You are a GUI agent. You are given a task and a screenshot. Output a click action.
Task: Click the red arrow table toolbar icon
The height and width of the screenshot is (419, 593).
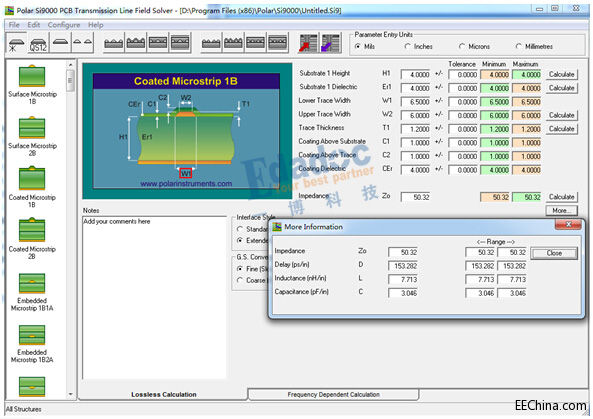[308, 43]
